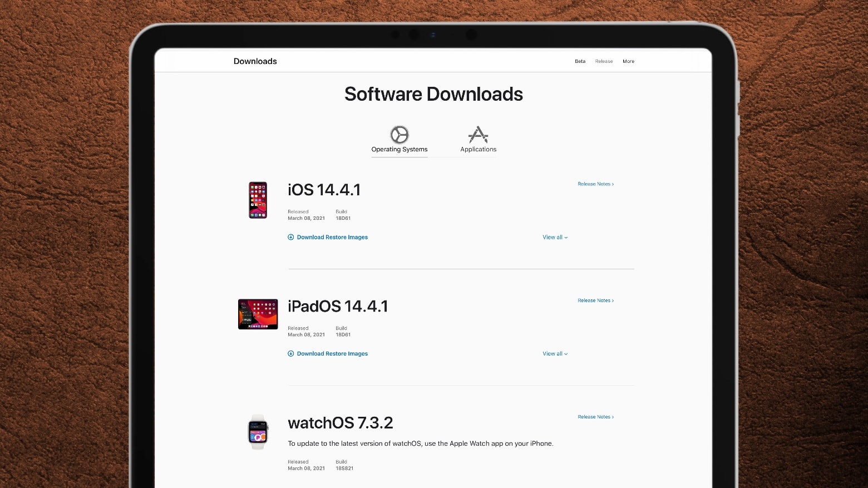The image size is (868, 488).
Task: Expand View all under iOS 14.4.1
Action: click(x=554, y=237)
